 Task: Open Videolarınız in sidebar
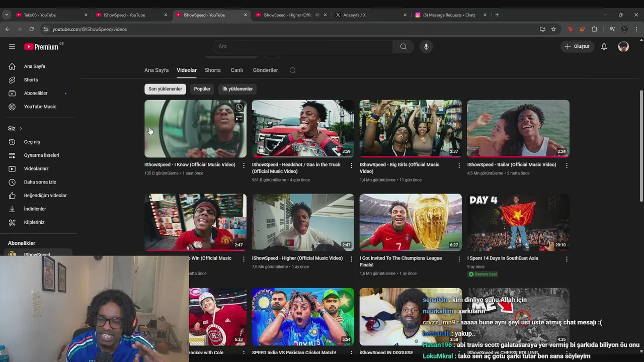(36, 168)
